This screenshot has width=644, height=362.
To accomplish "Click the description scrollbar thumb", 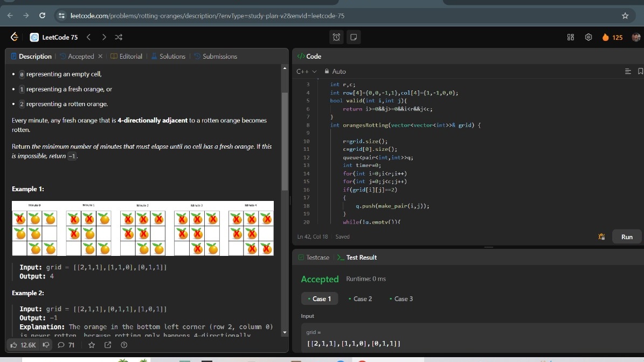I will point(285,142).
